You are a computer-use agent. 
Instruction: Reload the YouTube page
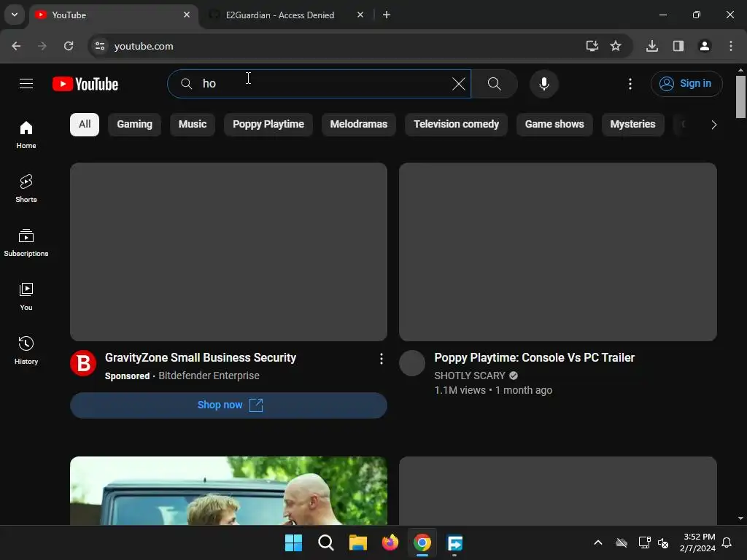coord(69,46)
